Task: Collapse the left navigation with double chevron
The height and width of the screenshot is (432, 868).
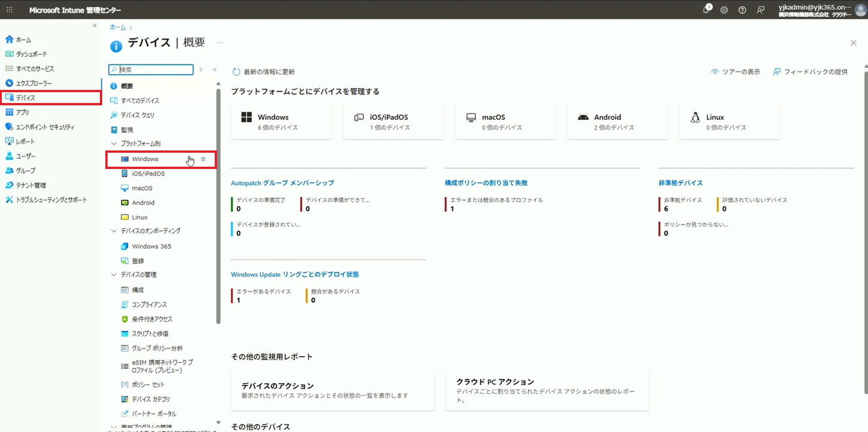Action: pos(94,26)
